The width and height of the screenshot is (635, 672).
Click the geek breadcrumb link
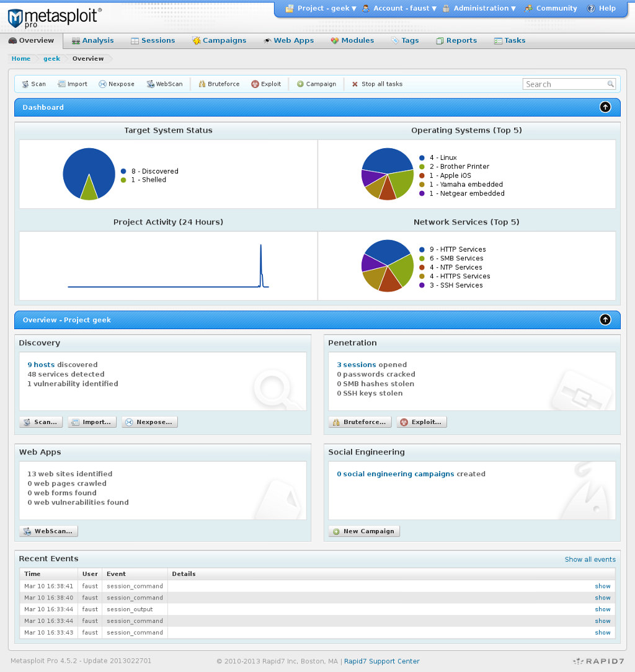[51, 59]
